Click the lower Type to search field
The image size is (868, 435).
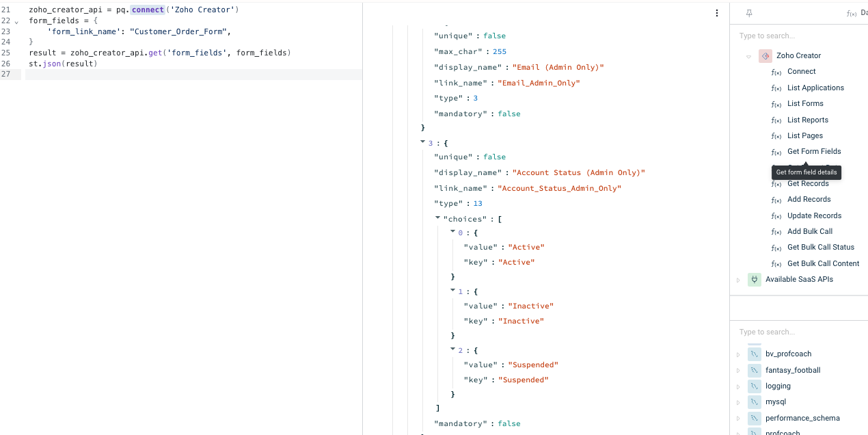pos(798,332)
